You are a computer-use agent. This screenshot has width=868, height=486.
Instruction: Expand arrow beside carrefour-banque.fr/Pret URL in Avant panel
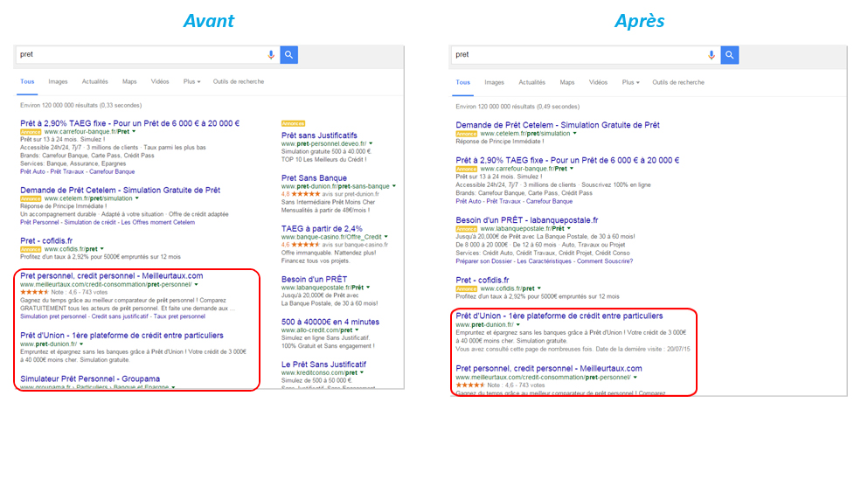[134, 132]
